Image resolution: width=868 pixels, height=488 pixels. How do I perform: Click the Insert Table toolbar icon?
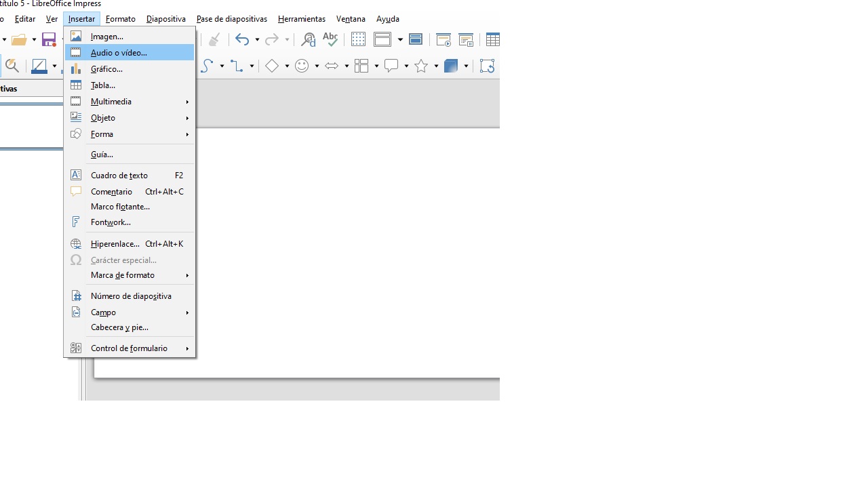[492, 39]
